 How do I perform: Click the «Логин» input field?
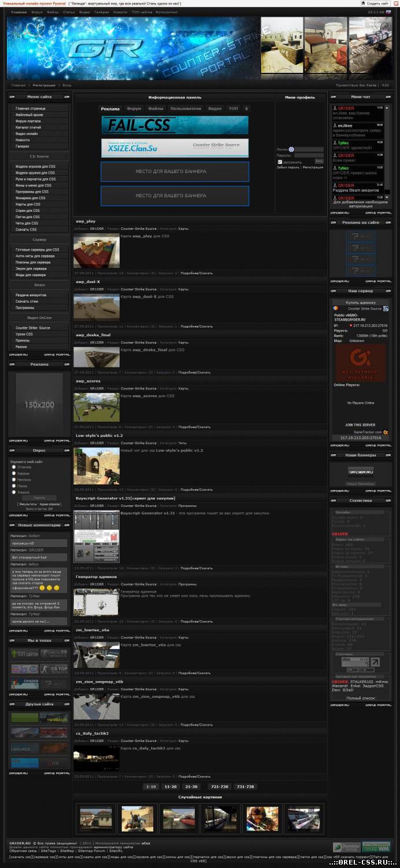[309, 149]
